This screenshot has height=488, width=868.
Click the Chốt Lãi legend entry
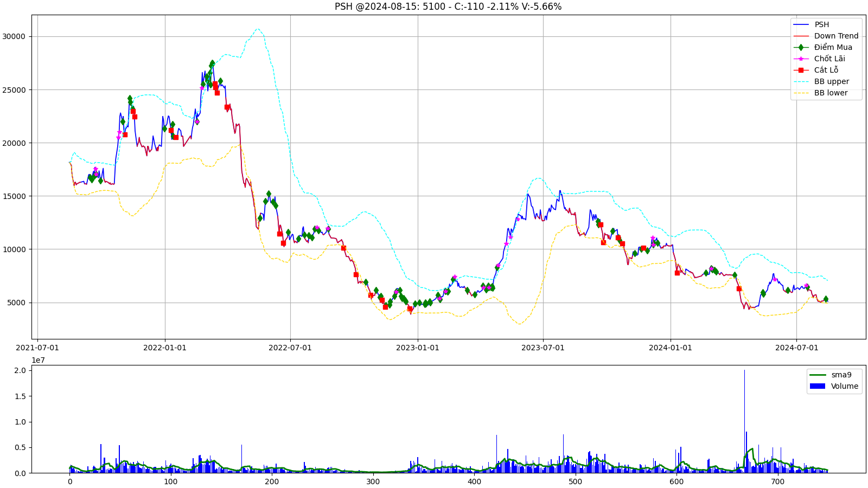point(829,59)
